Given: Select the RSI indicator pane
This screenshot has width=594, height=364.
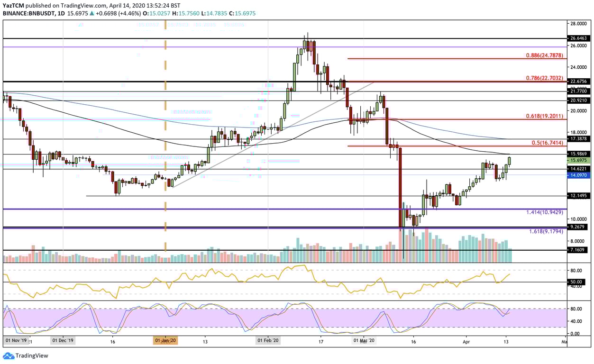Looking at the screenshot, I should [x=284, y=282].
